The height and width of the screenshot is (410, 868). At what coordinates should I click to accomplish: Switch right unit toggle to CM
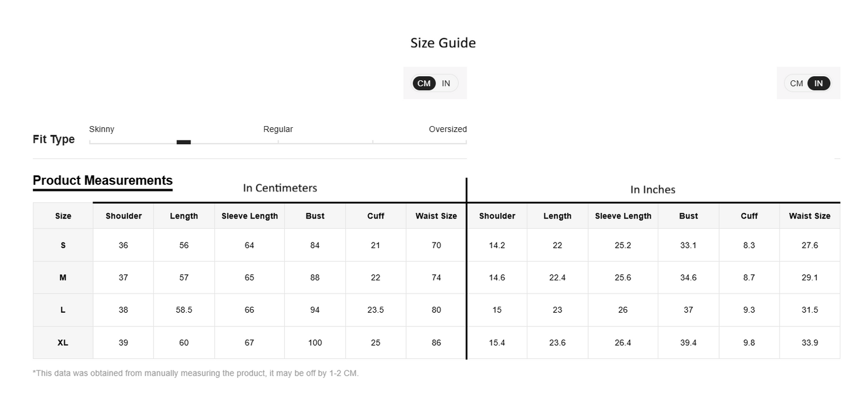pos(797,83)
